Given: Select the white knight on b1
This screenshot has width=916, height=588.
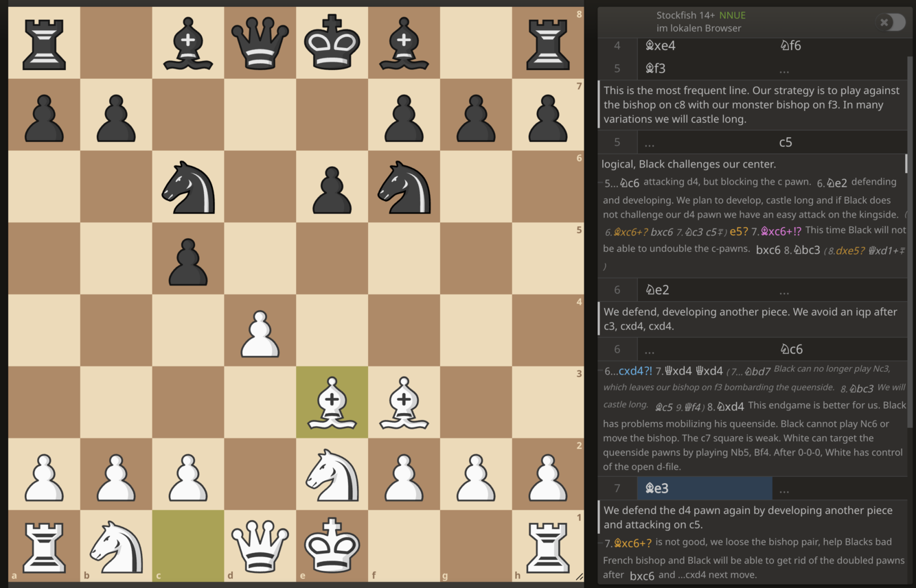Looking at the screenshot, I should pyautogui.click(x=116, y=547).
